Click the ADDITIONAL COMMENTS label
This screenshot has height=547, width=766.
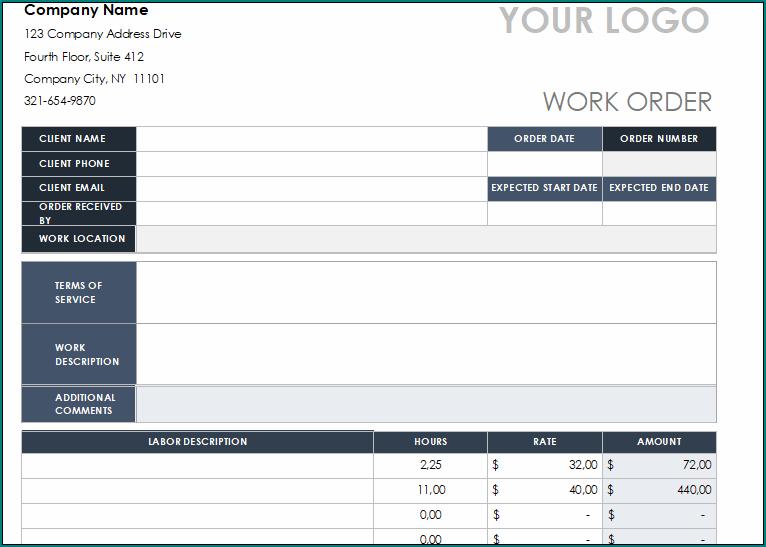[x=79, y=404]
